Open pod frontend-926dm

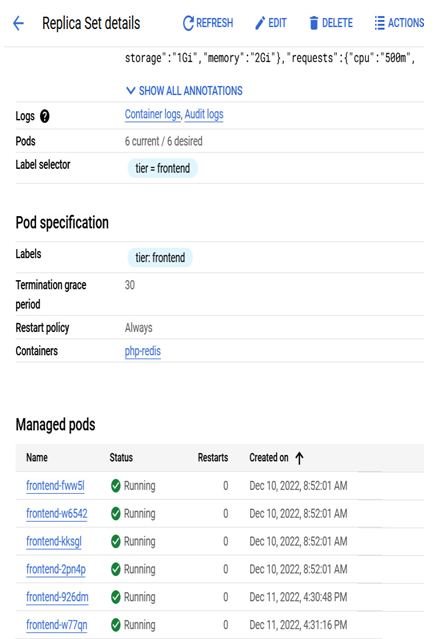pos(57,597)
